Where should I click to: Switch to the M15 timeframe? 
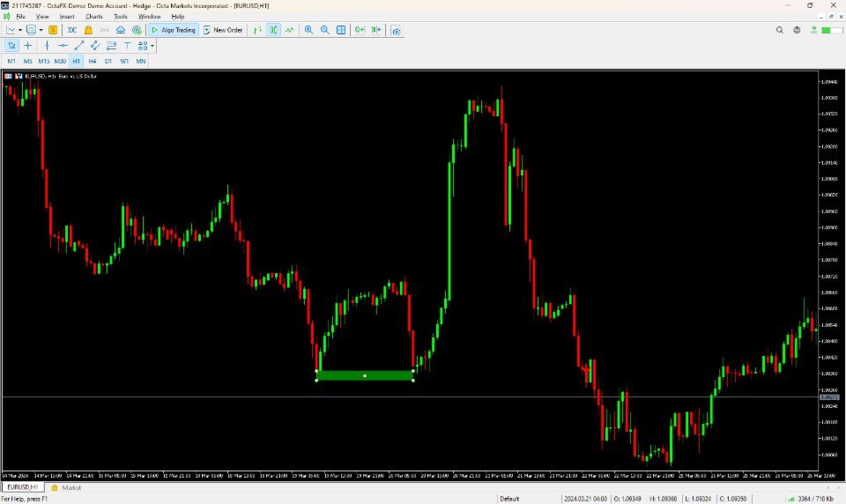pos(44,62)
